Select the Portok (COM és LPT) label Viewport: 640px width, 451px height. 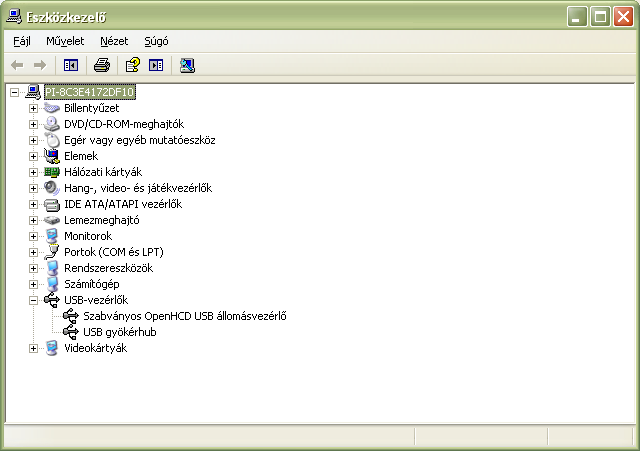113,252
